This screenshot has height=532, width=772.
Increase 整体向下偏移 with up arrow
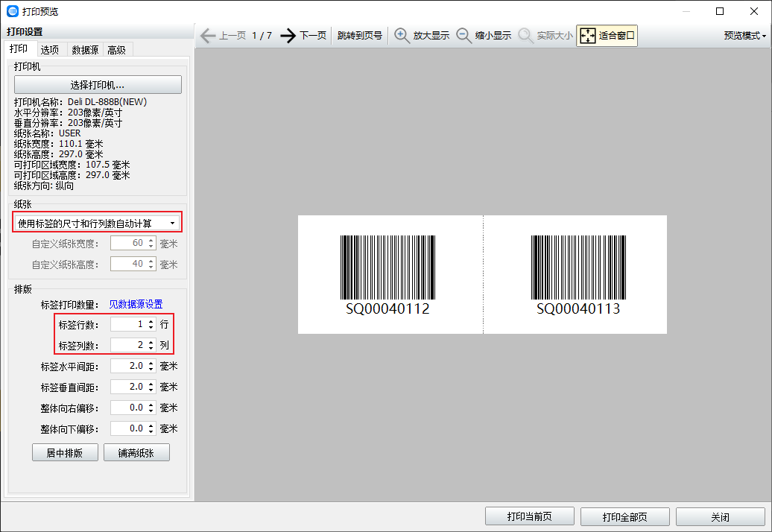click(x=151, y=425)
